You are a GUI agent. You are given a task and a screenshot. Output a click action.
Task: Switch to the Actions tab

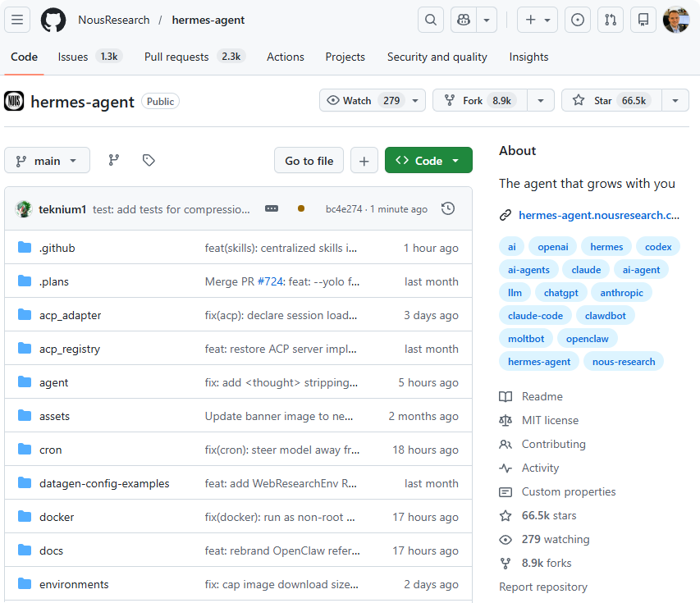(286, 57)
